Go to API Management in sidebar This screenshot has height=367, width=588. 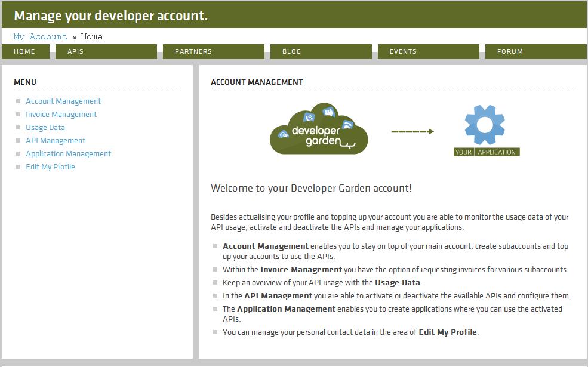click(56, 141)
